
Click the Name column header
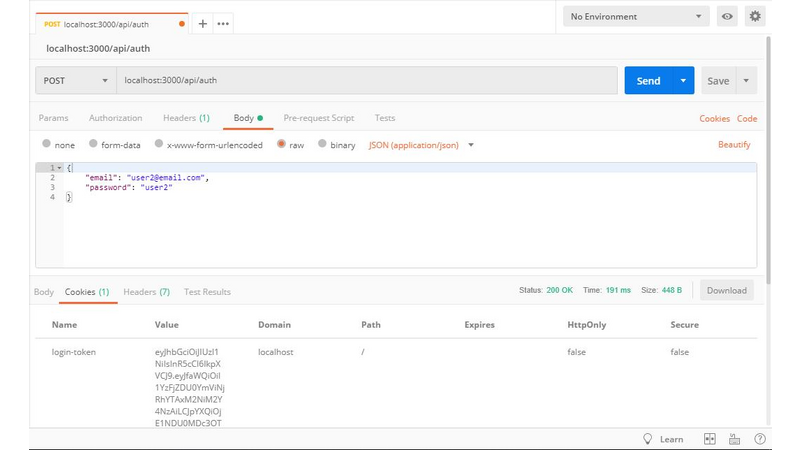(64, 324)
